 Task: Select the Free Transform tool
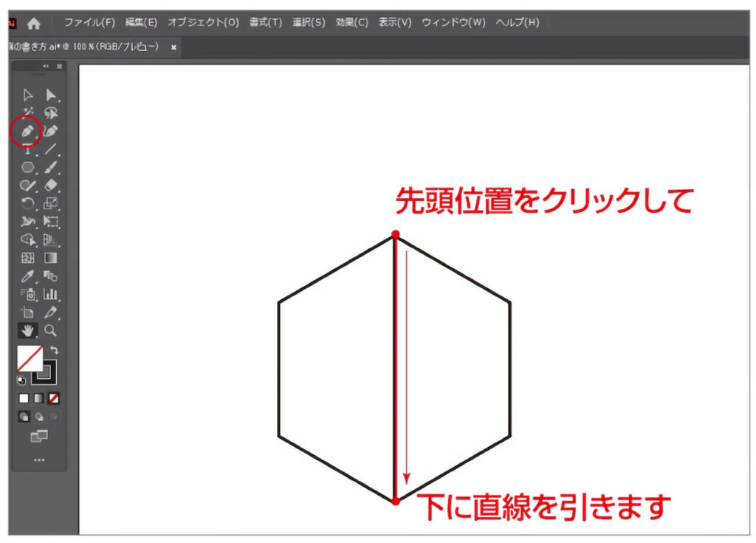pyautogui.click(x=51, y=222)
